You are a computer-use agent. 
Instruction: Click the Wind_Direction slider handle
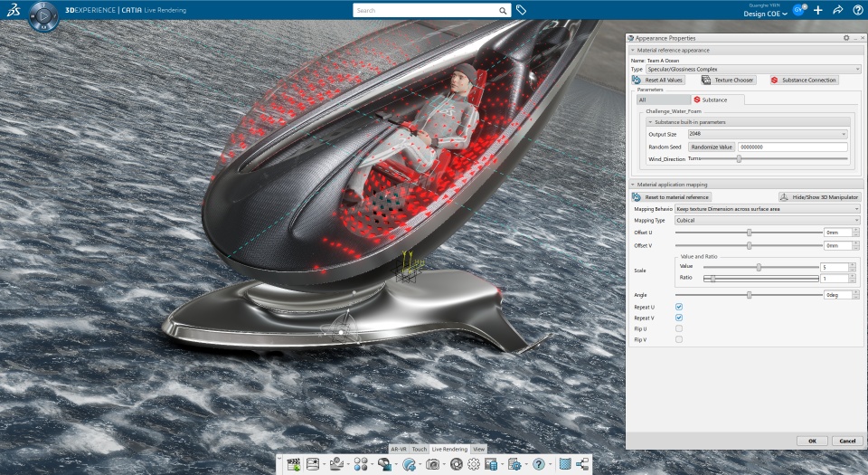pos(739,159)
